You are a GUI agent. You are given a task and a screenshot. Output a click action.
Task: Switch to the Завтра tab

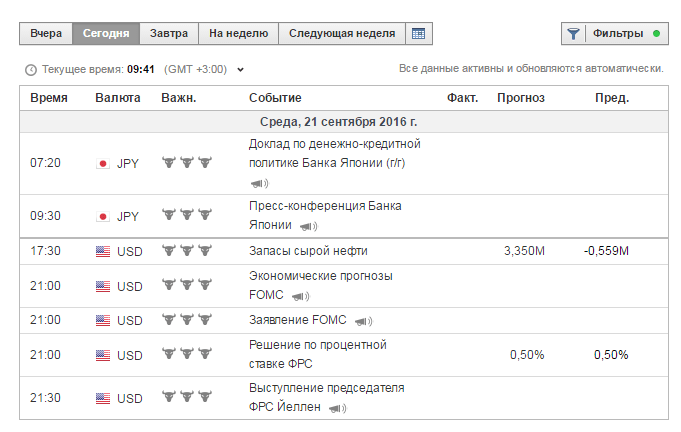point(169,33)
